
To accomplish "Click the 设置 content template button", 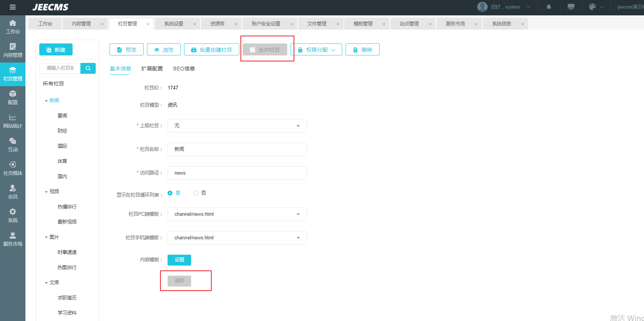I will (179, 260).
